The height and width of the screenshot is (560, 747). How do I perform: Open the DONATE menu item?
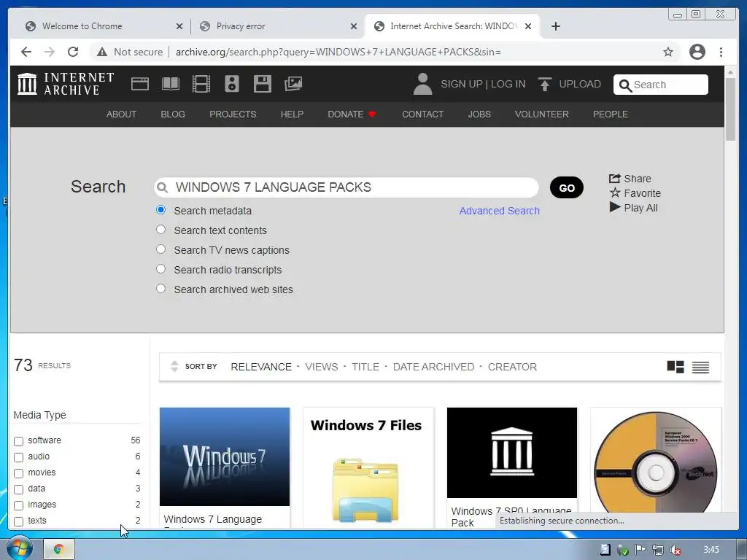coord(352,114)
